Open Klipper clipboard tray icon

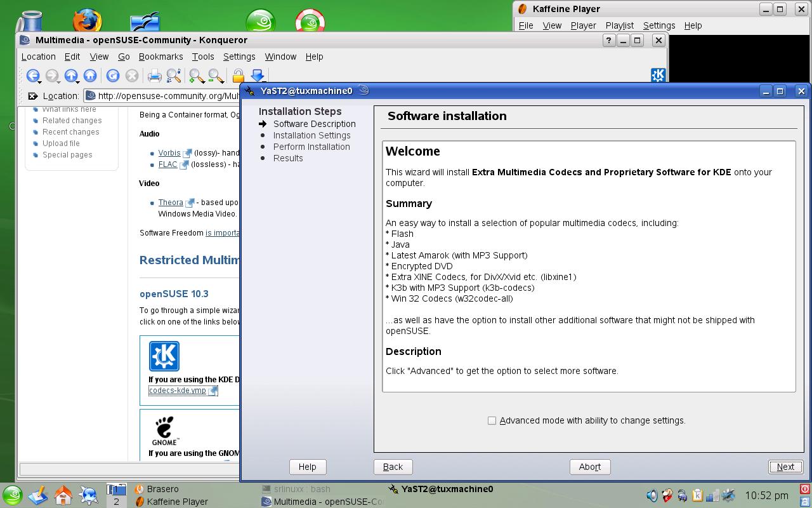click(697, 495)
